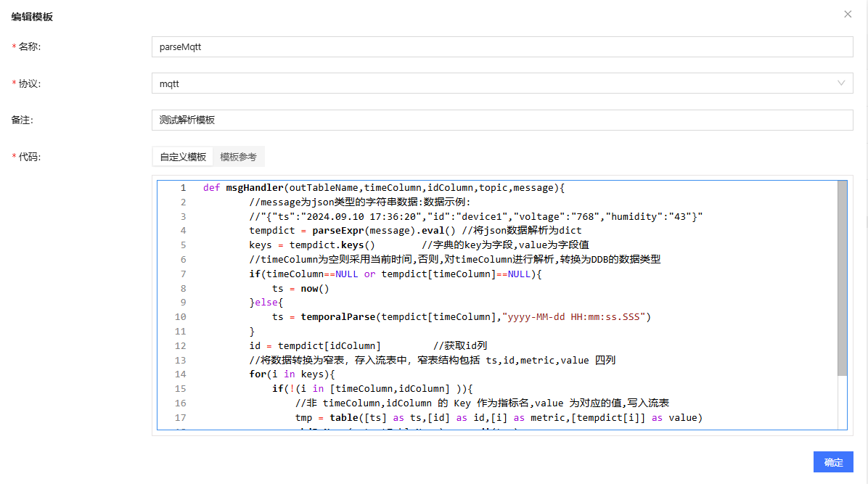The height and width of the screenshot is (484, 868).
Task: Click the temporalParse line
Action: 461,317
